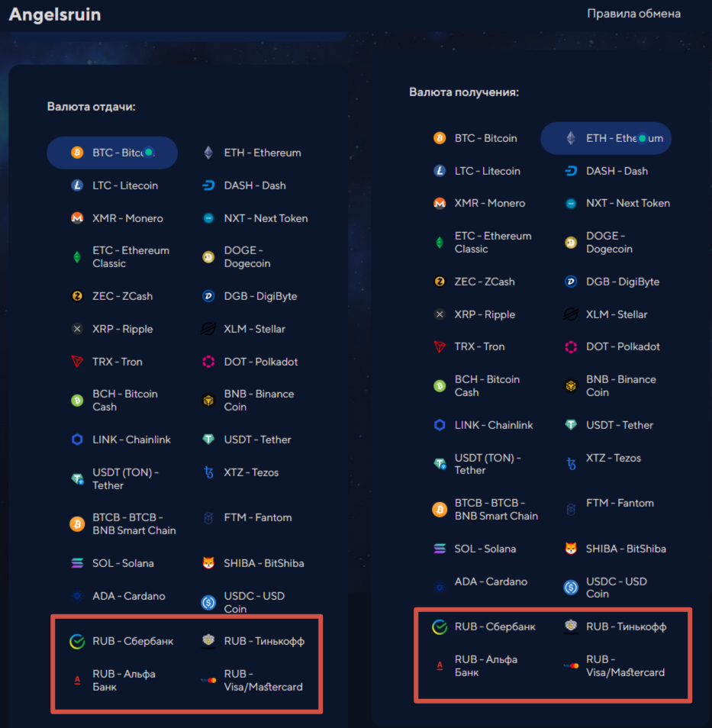Choose LTC - Litecoin in the send list

point(114,185)
